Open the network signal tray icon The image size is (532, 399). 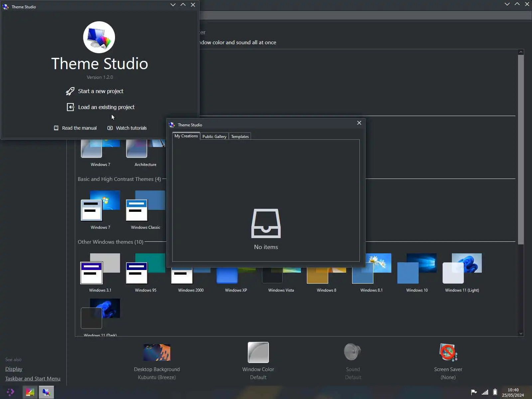[x=485, y=392]
